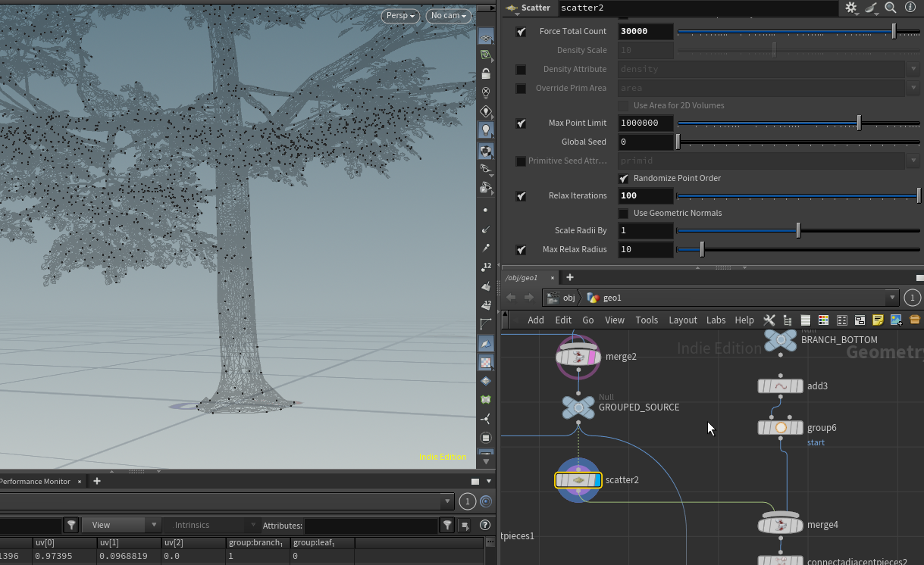The width and height of the screenshot is (924, 565).
Task: Open the Layout menu in network editor
Action: [682, 320]
